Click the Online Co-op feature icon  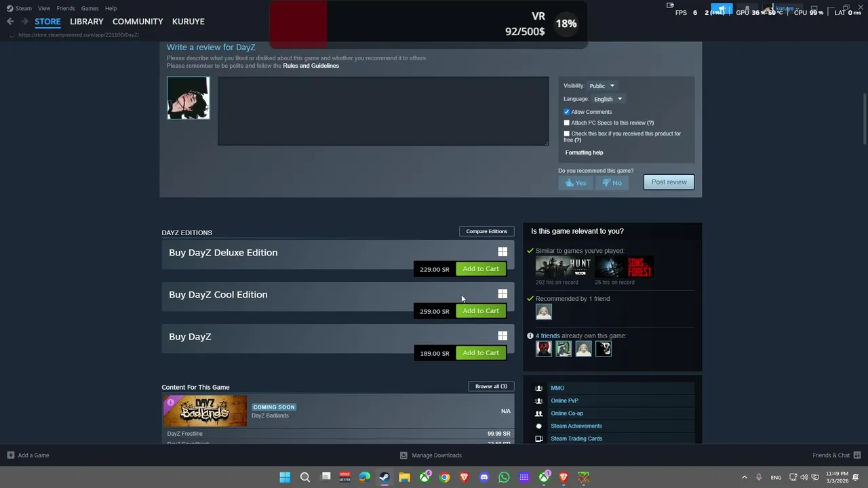click(539, 413)
